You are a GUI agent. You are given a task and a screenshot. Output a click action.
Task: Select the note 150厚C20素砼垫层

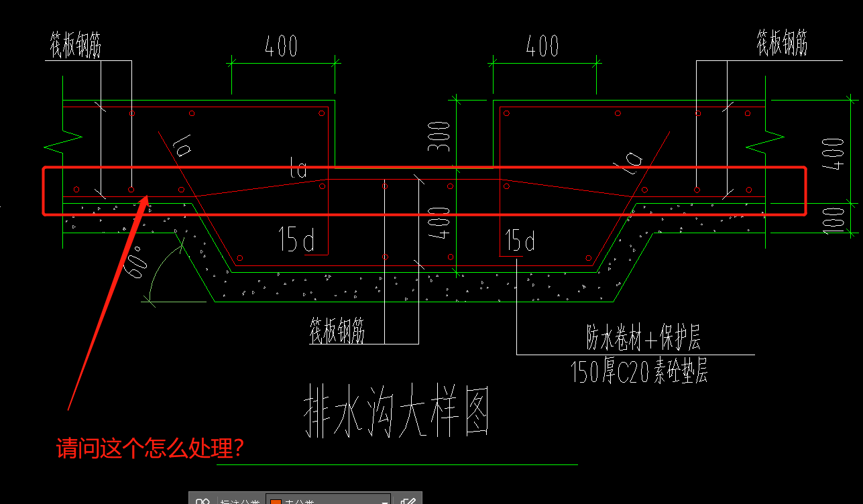click(x=639, y=371)
